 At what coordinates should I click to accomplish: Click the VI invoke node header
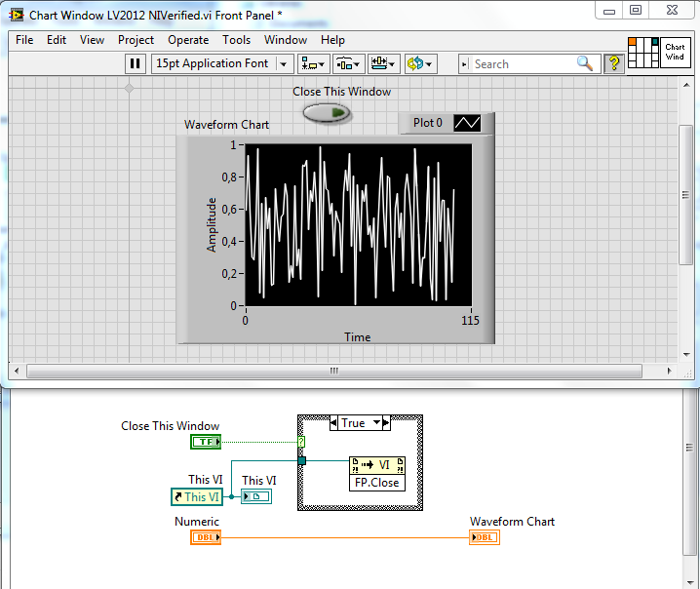[376, 465]
